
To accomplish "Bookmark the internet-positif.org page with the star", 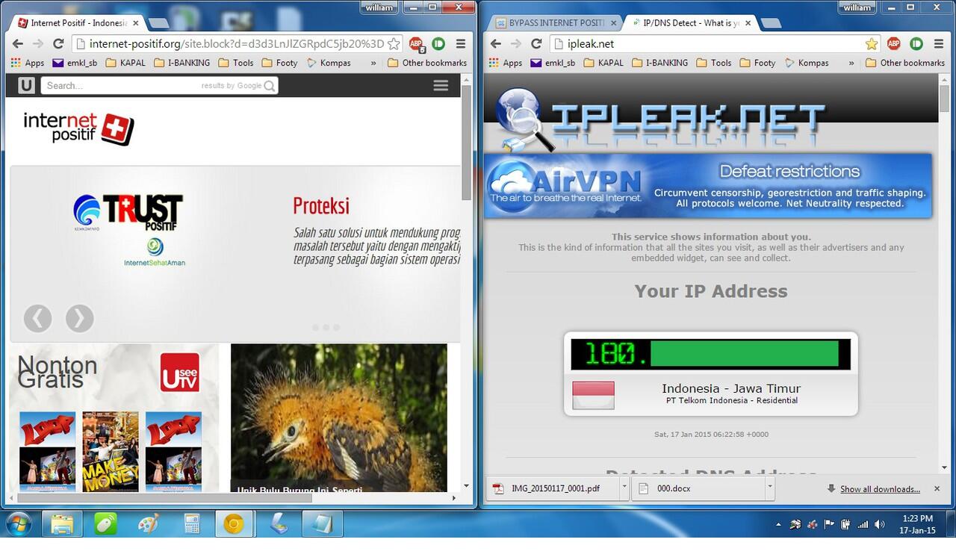I will (393, 44).
